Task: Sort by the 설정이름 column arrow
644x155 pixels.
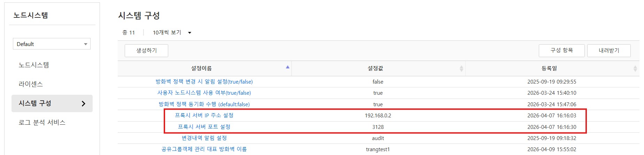Action: (x=288, y=67)
